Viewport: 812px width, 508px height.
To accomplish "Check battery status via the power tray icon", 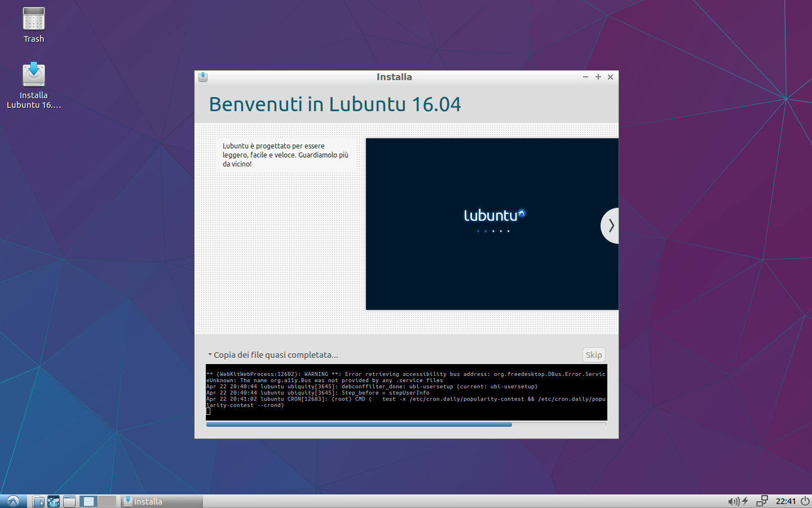I will pyautogui.click(x=744, y=501).
